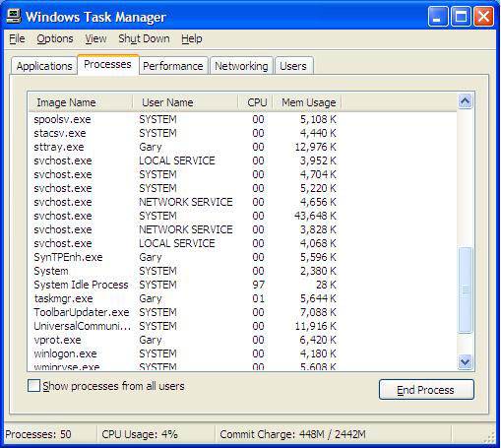The width and height of the screenshot is (501, 448).
Task: Minimize the Task Manager window
Action: (438, 16)
